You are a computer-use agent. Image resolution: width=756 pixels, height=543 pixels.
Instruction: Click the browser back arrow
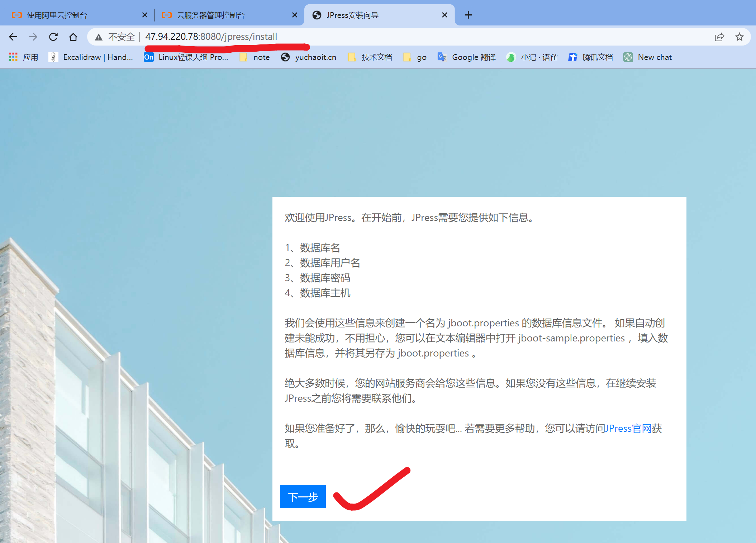(13, 37)
